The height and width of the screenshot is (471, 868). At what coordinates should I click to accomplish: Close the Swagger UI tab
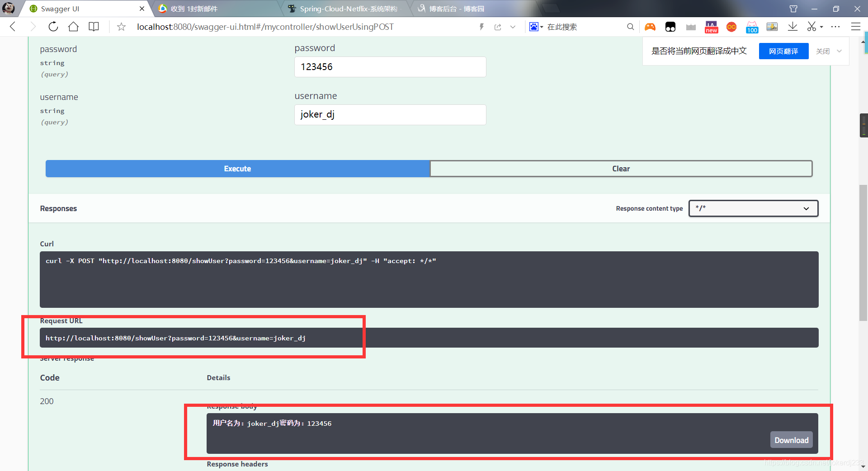(x=142, y=9)
